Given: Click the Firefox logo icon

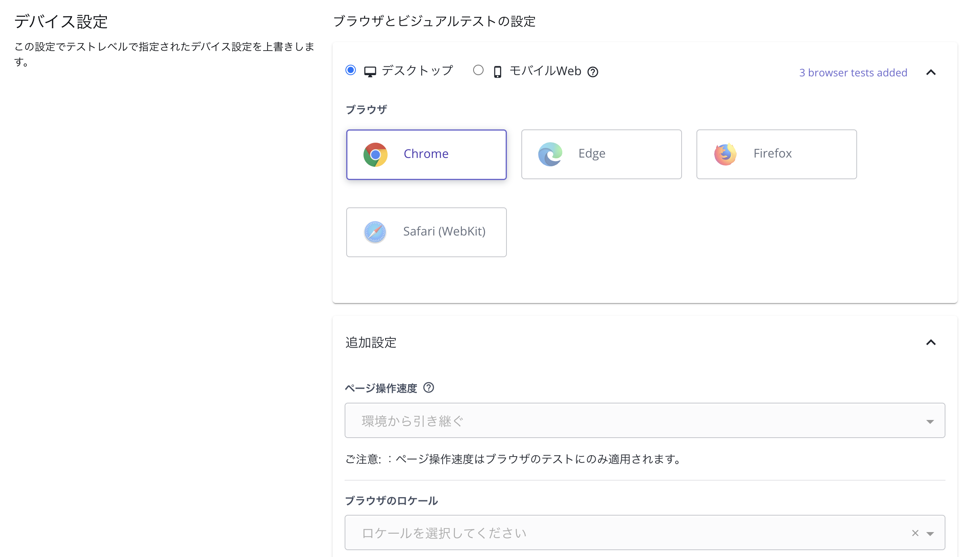Looking at the screenshot, I should [x=725, y=154].
